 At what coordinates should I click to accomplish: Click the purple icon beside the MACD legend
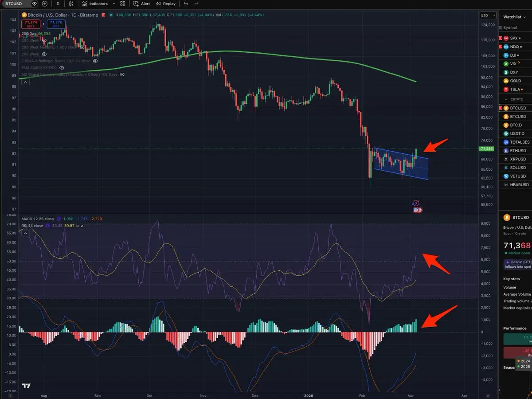[58, 219]
